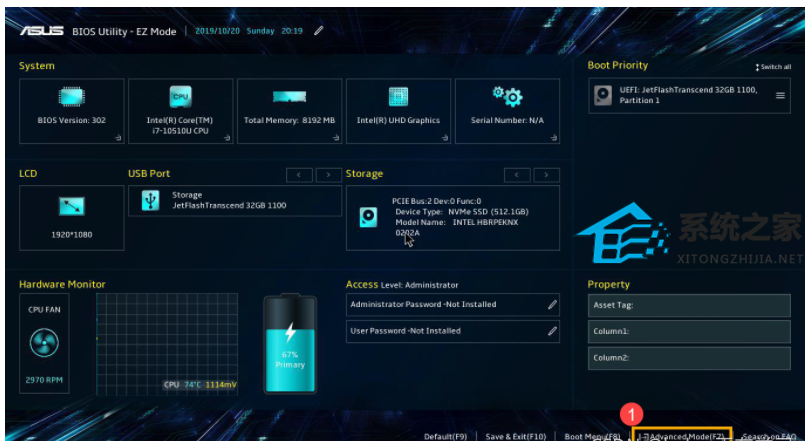This screenshot has height=441, width=808.
Task: Go to next Storage page
Action: [546, 175]
